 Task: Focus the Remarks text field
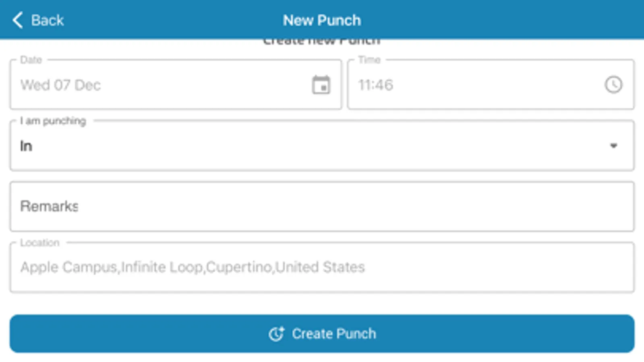(x=322, y=206)
